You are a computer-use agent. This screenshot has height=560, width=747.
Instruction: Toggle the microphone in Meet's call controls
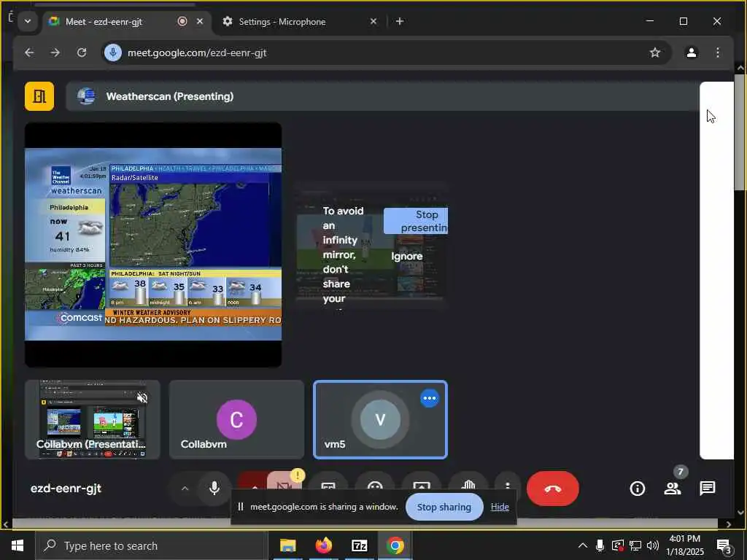point(214,488)
